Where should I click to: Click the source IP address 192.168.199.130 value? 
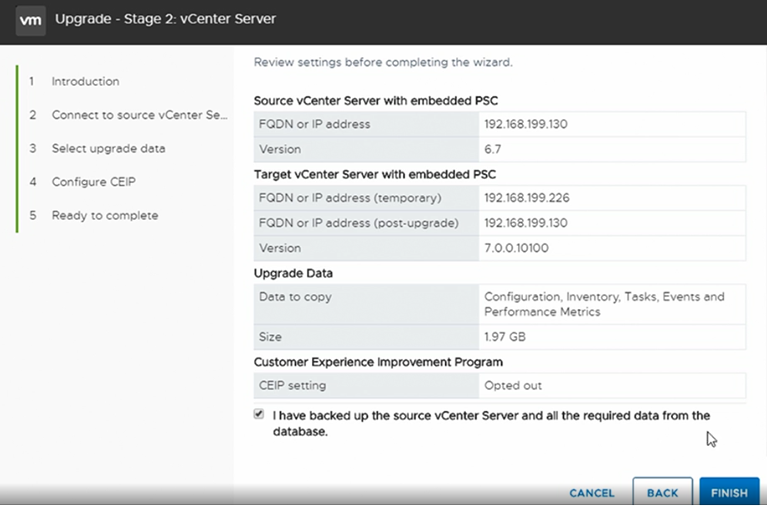526,124
